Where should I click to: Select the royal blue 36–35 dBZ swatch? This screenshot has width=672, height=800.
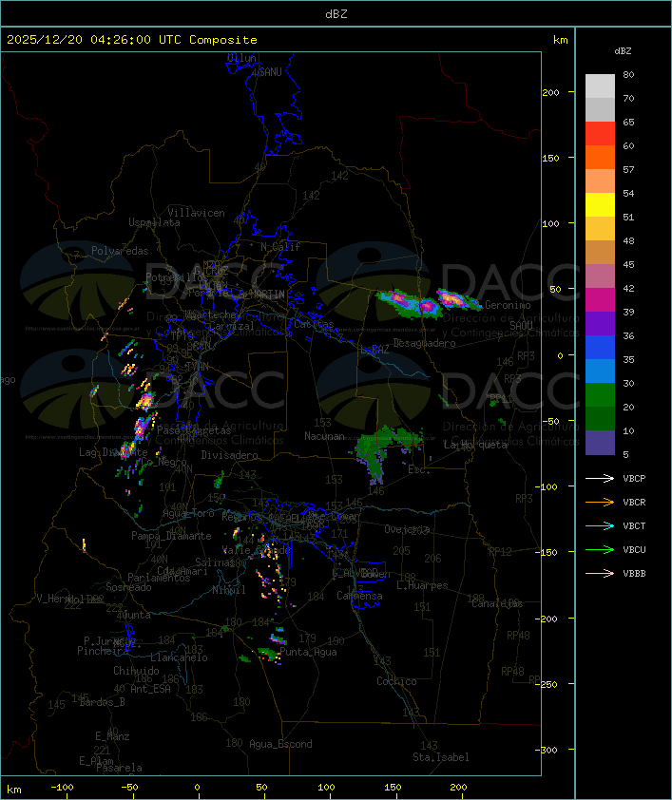600,348
